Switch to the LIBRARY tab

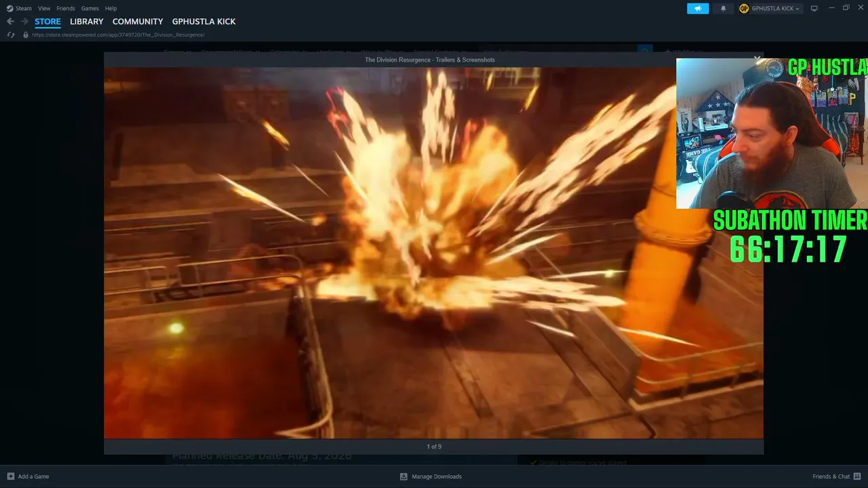click(87, 22)
